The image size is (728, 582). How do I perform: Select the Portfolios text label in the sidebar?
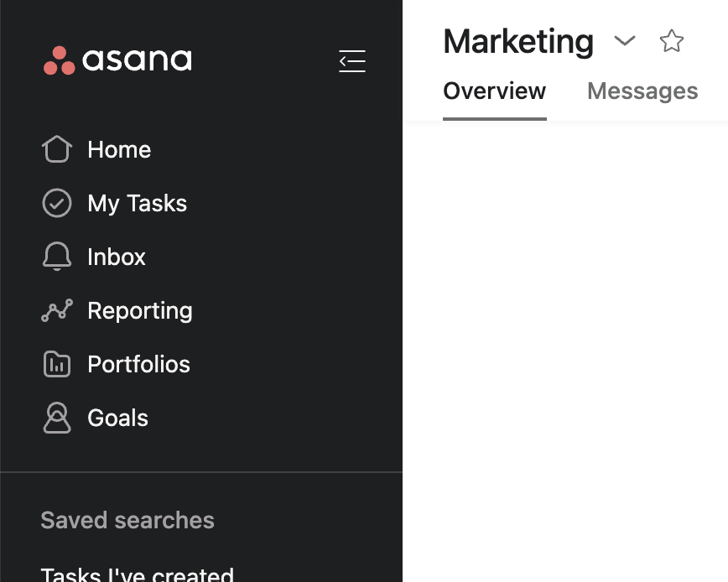(x=138, y=365)
